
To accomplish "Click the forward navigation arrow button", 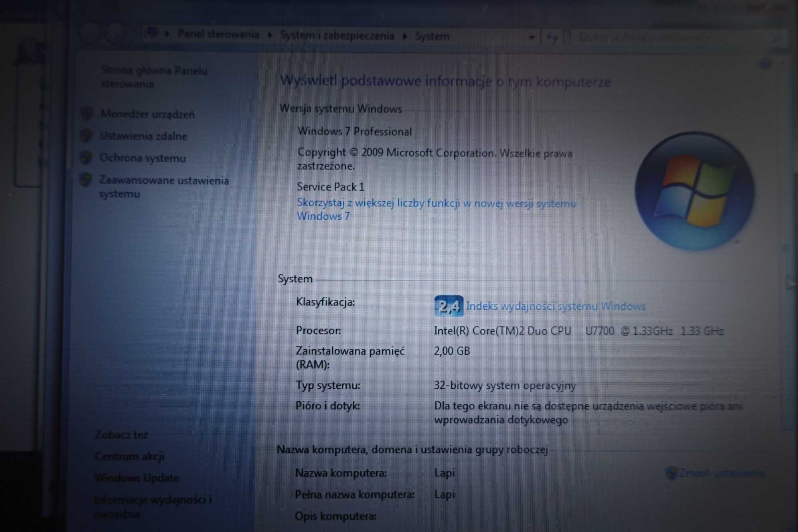I will click(x=115, y=34).
